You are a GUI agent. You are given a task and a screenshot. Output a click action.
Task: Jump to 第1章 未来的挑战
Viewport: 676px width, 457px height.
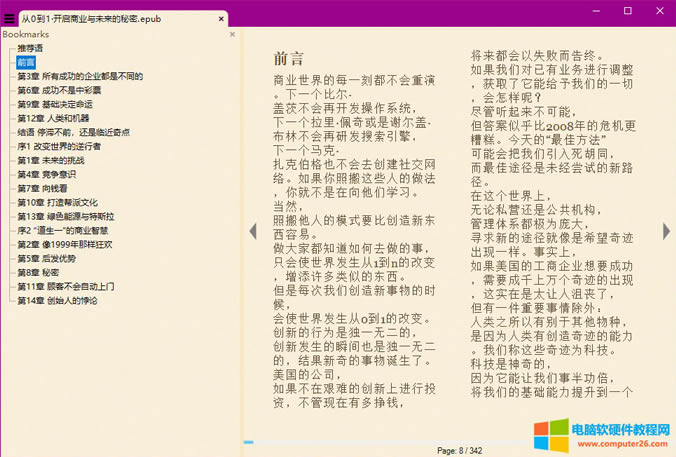point(51,160)
